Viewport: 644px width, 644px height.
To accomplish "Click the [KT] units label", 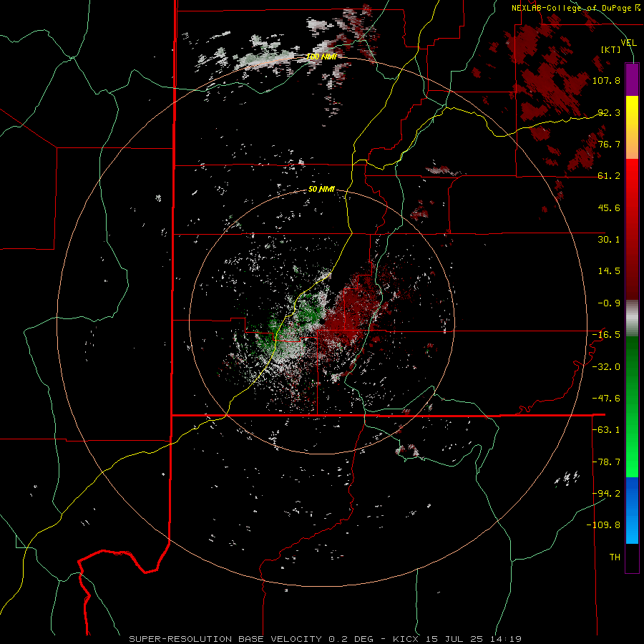I will point(611,49).
